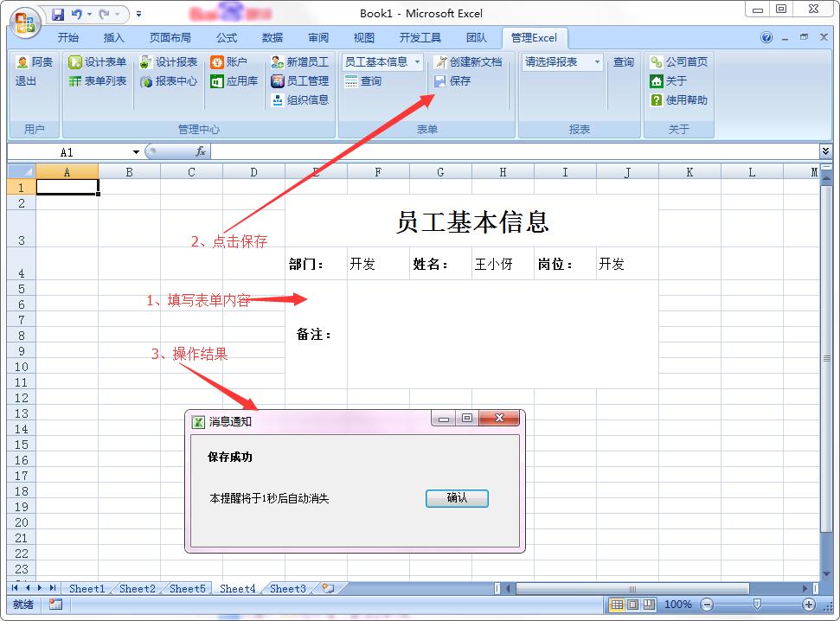Go to the last sheet tab arrow
The width and height of the screenshot is (840, 621).
(x=53, y=588)
